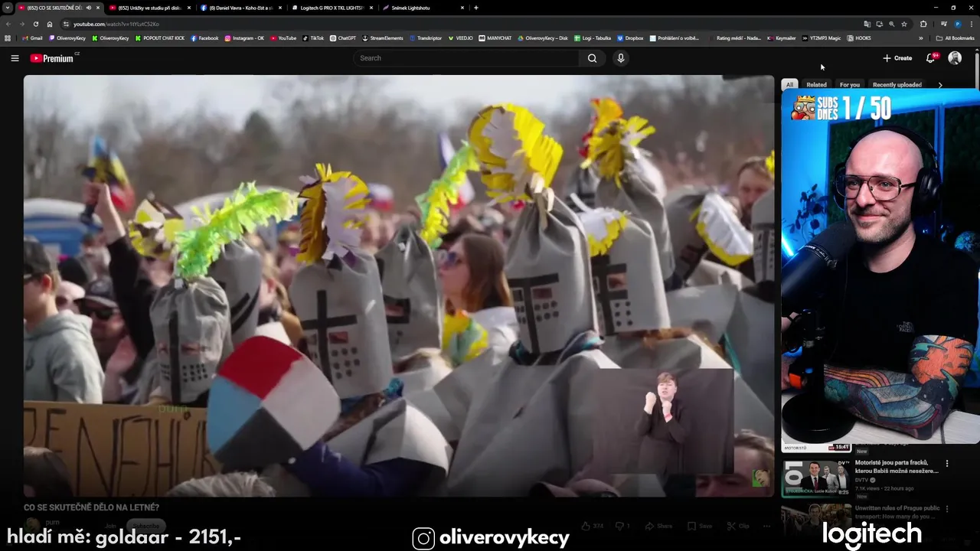Switch to the Urážky ve studiu tab
This screenshot has height=551, width=980.
point(150,8)
